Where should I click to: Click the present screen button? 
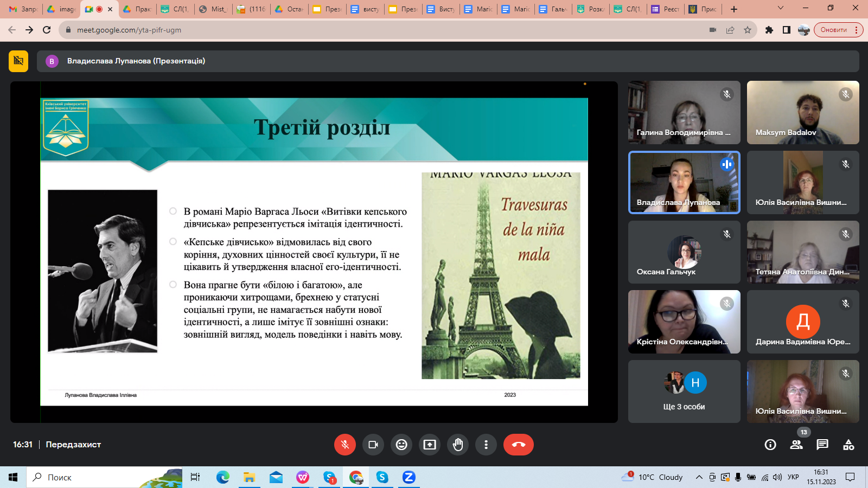[430, 445]
